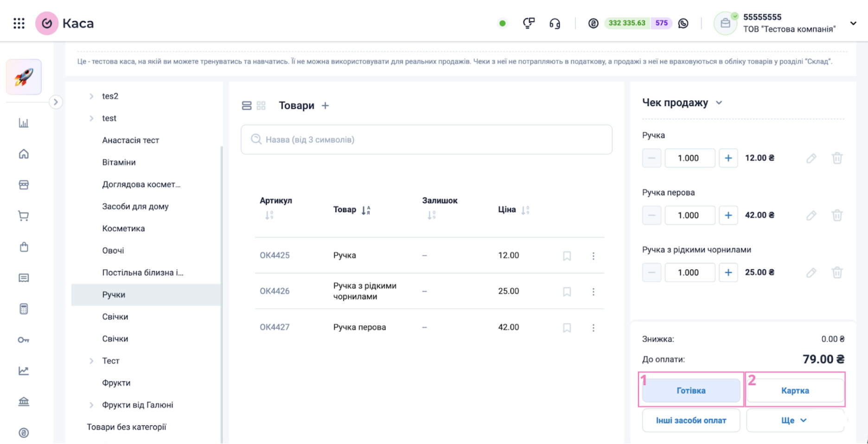Click the shopping cart sidebar icon
Image resolution: width=868 pixels, height=444 pixels.
tap(24, 216)
